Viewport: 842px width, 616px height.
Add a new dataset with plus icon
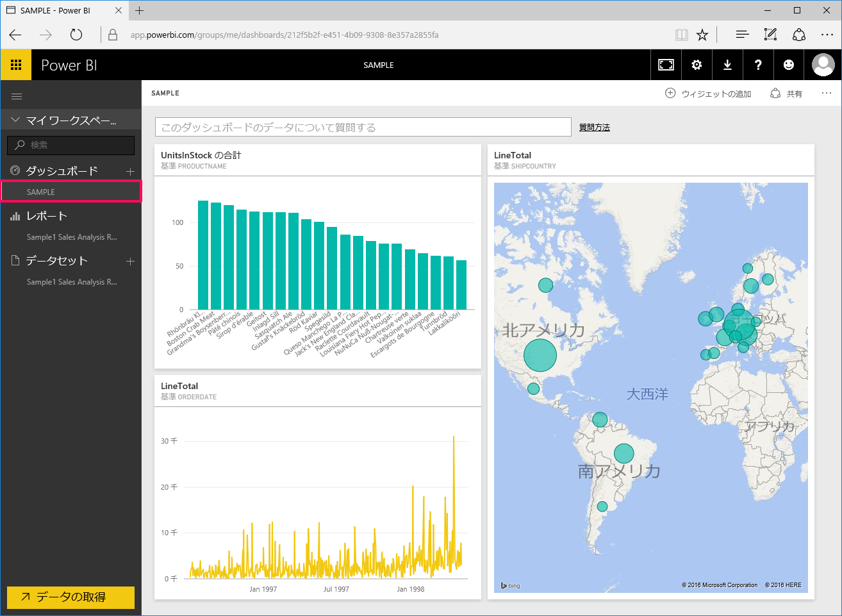point(130,261)
